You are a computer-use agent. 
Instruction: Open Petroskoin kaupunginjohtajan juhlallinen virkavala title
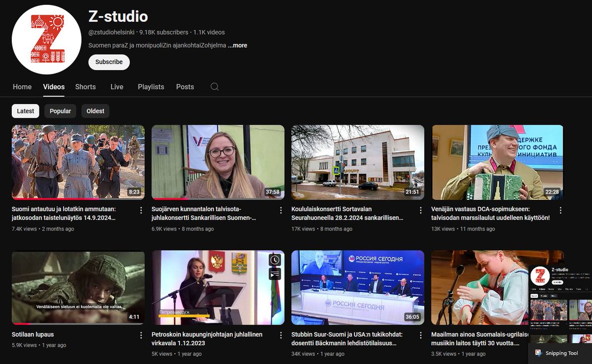click(x=207, y=339)
